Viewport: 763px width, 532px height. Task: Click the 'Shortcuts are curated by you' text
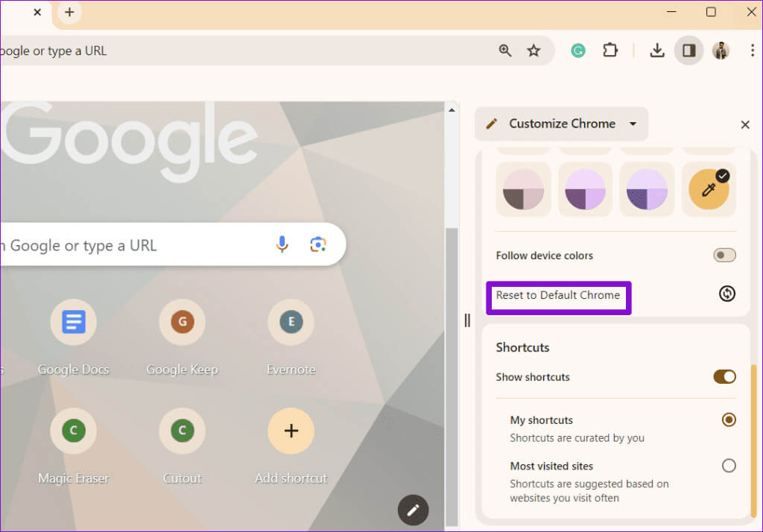pos(577,437)
